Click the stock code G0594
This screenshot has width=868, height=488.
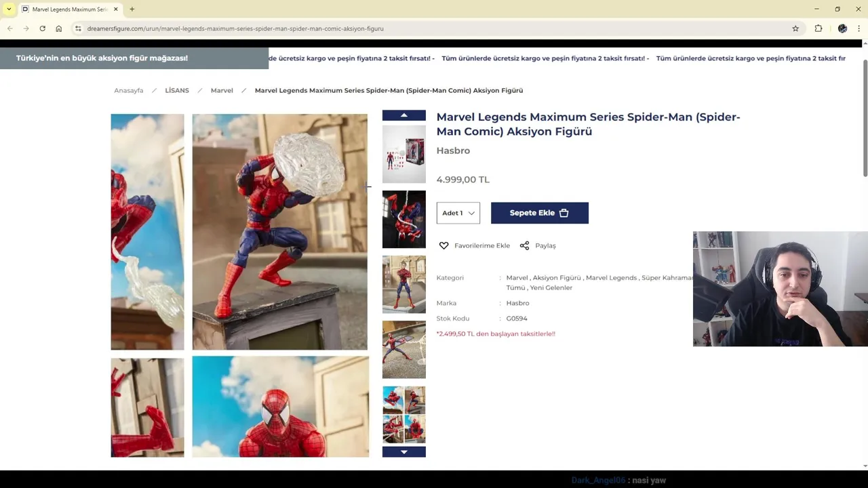pos(517,319)
